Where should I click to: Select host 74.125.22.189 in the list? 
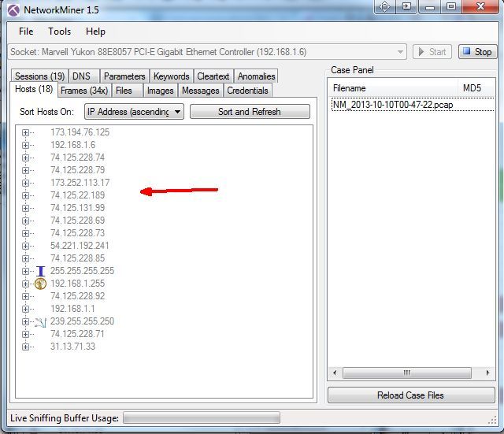click(77, 195)
